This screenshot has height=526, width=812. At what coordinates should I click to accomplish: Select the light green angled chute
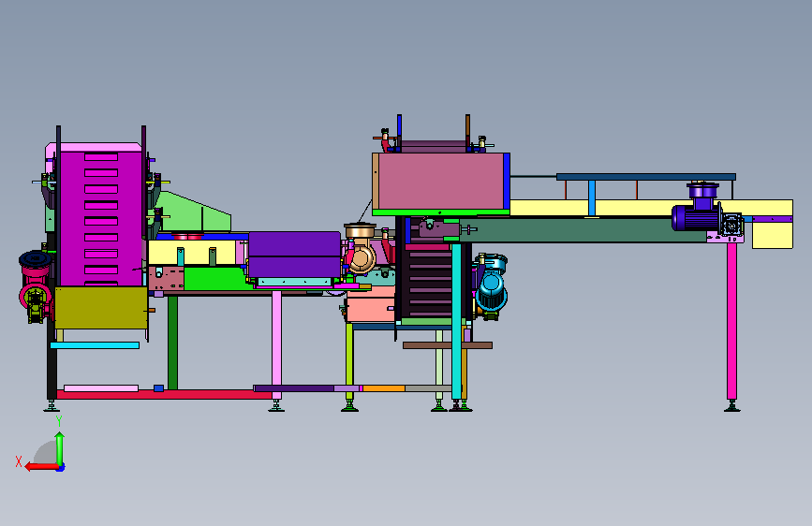192,212
